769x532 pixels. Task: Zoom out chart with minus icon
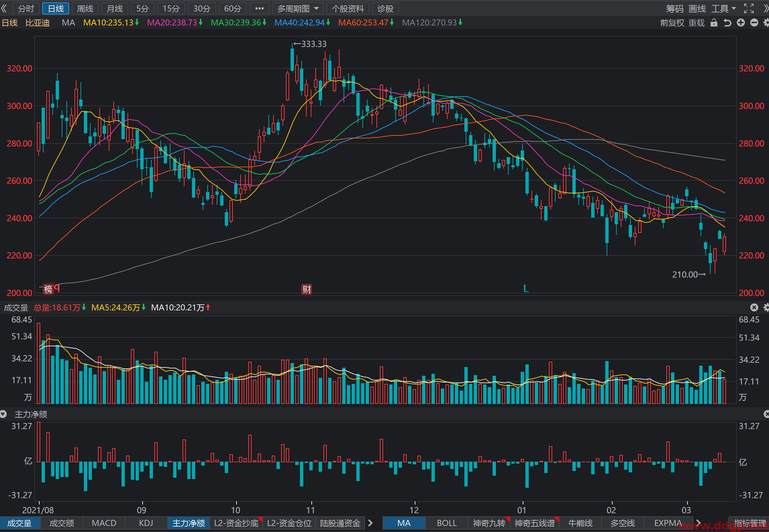tap(754, 23)
